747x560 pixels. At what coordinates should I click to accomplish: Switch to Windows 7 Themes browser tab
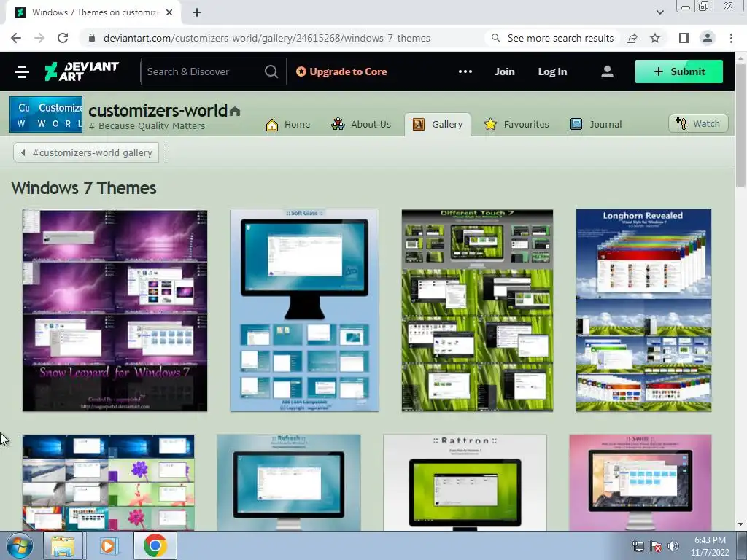point(93,12)
